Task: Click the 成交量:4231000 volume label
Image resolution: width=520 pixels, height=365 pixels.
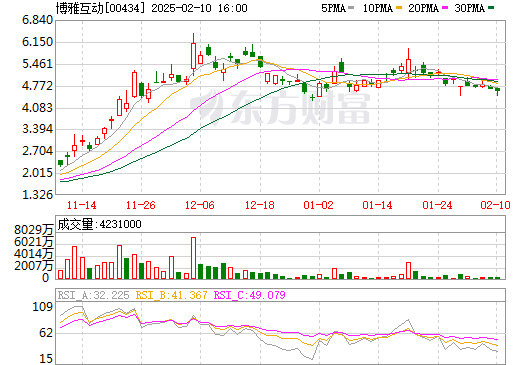Action: (x=99, y=224)
